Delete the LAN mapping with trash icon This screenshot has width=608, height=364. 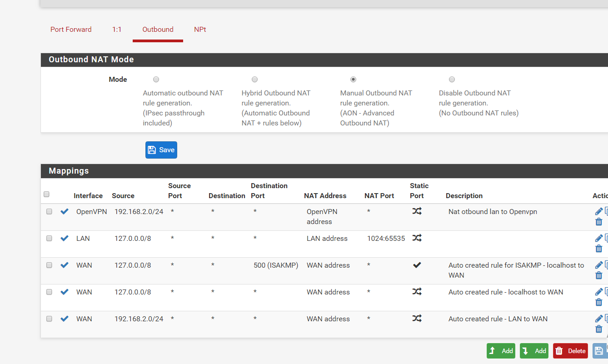pos(598,249)
